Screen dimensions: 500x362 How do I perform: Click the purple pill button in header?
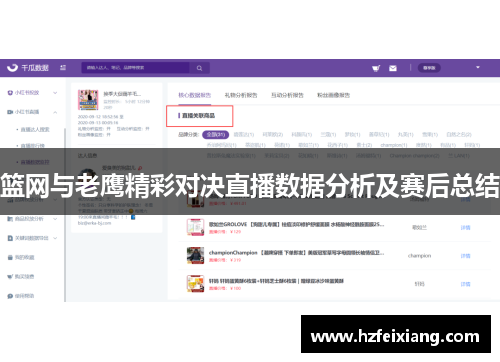point(429,68)
